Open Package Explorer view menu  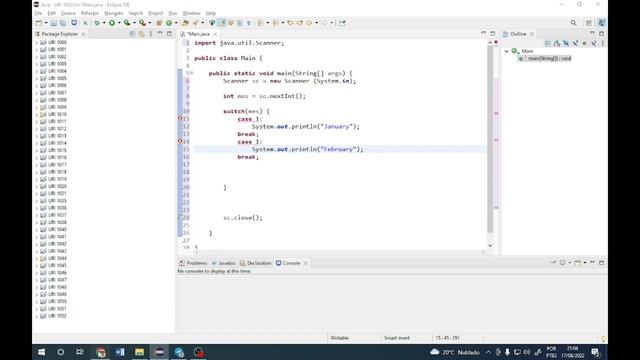[x=151, y=34]
